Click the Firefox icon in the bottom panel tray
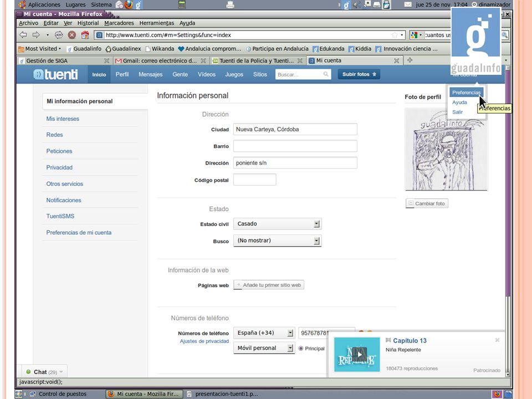Image resolution: width=532 pixels, height=399 pixels. tap(497, 394)
